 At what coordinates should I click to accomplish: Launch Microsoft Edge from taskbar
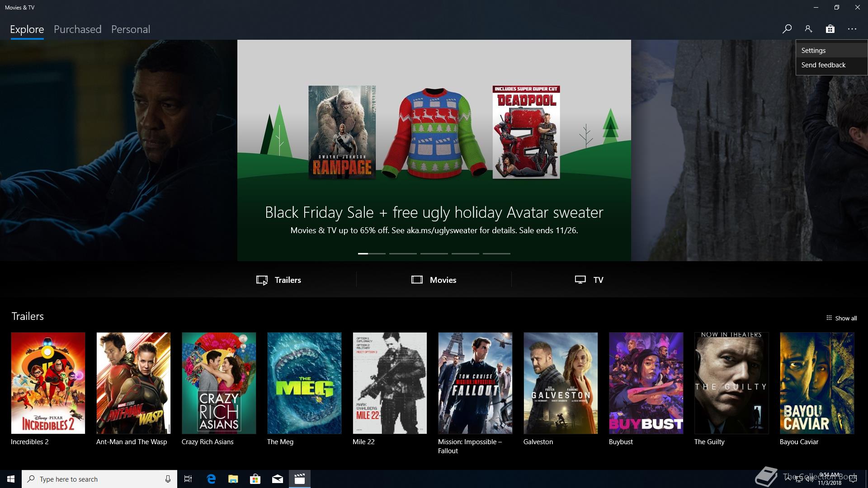[x=211, y=479]
